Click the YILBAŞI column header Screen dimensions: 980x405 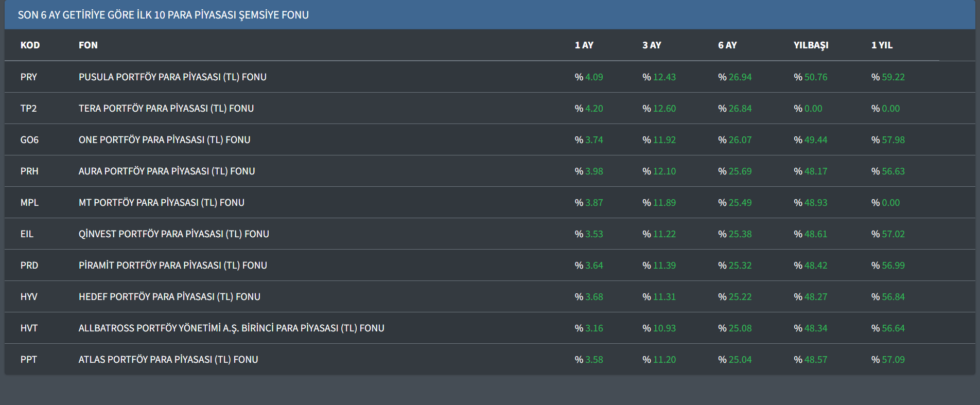pos(811,45)
